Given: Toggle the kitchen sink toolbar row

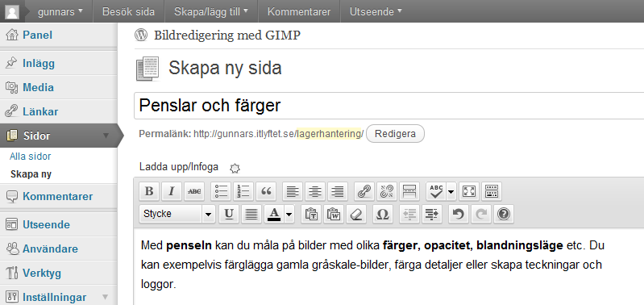Looking at the screenshot, I should [x=491, y=191].
